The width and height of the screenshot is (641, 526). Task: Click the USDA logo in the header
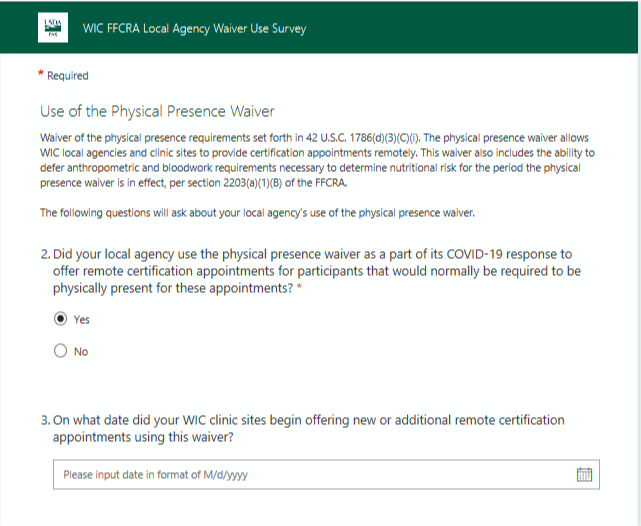click(53, 27)
